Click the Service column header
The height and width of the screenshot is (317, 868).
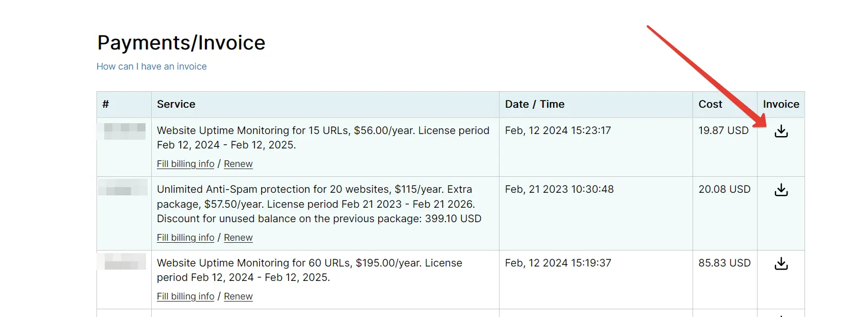point(176,104)
